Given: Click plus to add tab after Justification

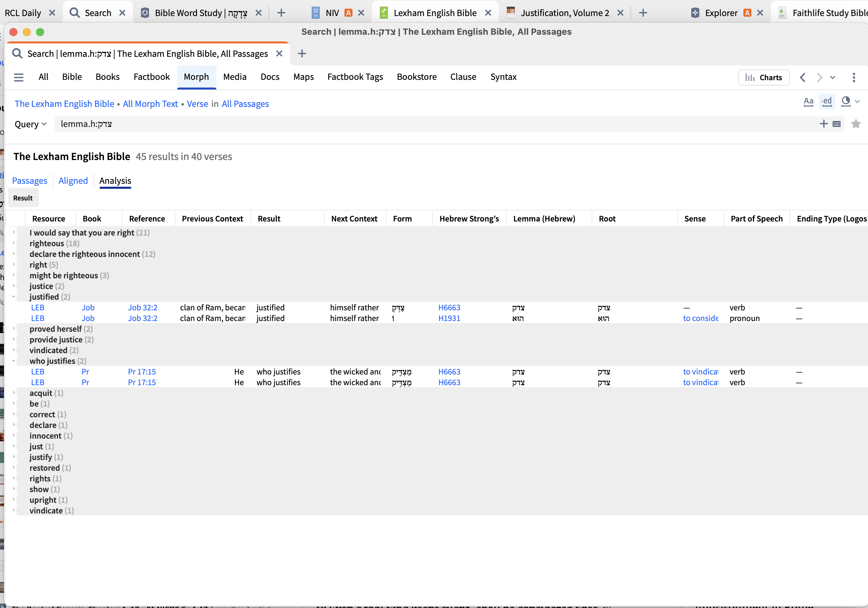Looking at the screenshot, I should pyautogui.click(x=643, y=13).
